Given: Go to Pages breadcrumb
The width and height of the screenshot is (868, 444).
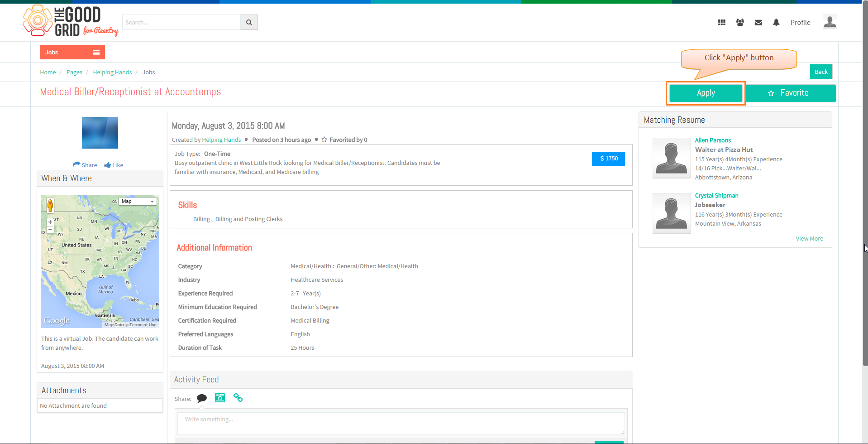Looking at the screenshot, I should pyautogui.click(x=74, y=72).
